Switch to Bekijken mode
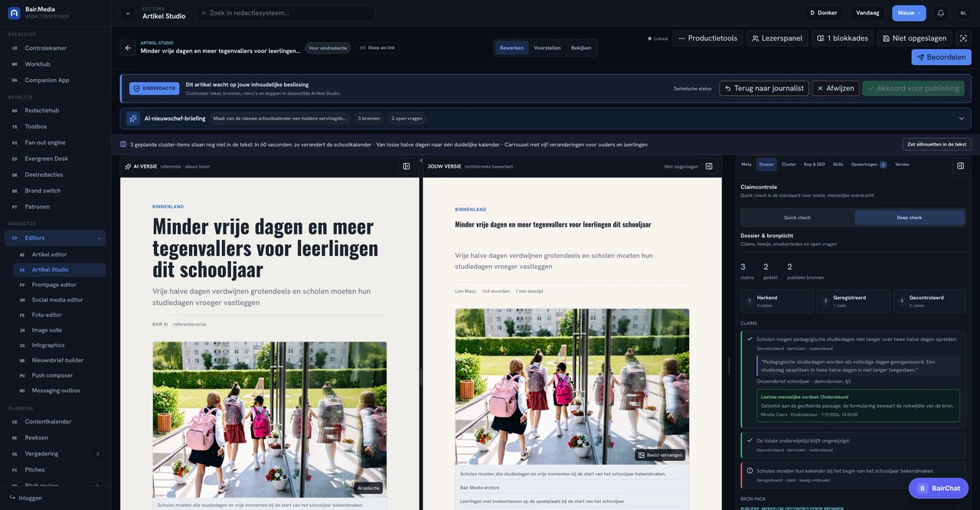 [x=581, y=47]
